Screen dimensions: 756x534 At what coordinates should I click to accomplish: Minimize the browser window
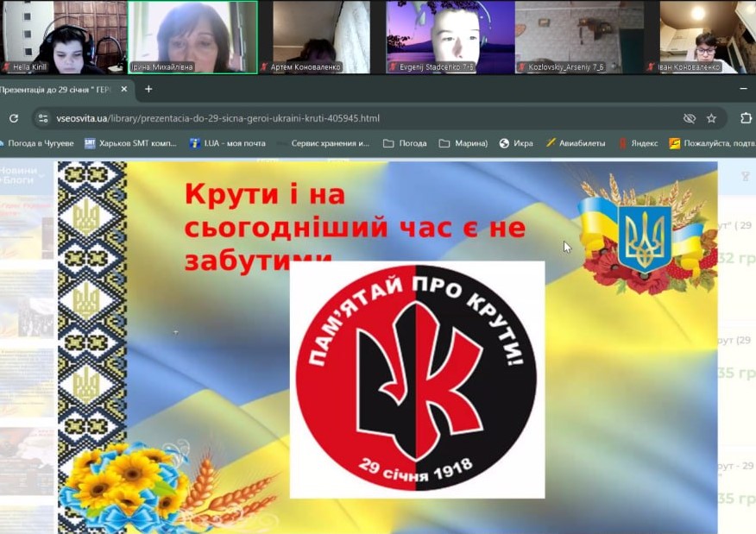point(743,89)
